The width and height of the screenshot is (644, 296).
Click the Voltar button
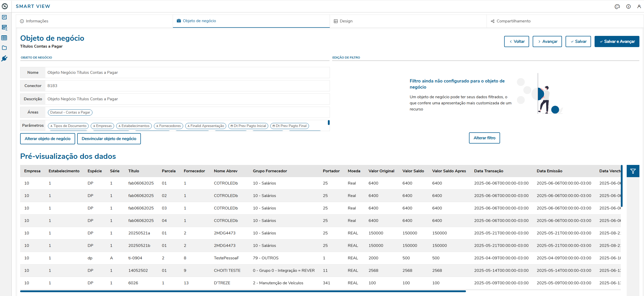tap(516, 41)
